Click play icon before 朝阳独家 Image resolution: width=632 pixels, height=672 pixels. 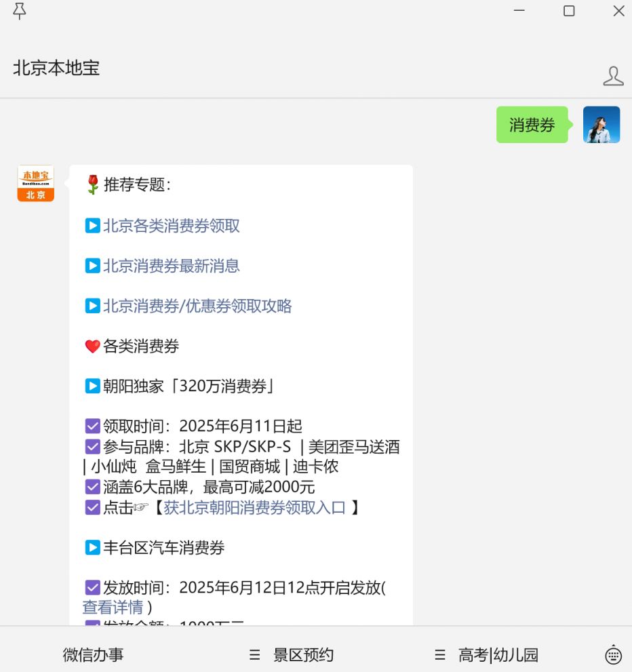[92, 386]
